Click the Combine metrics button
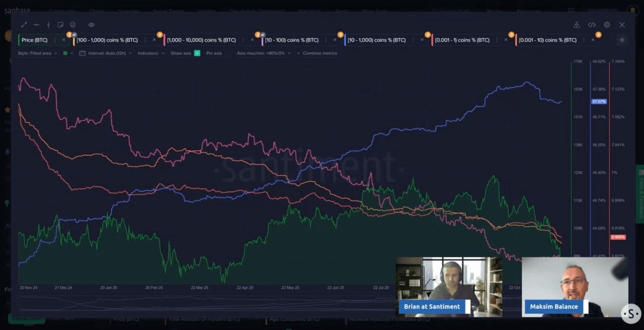This screenshot has height=330, width=644. click(x=317, y=53)
